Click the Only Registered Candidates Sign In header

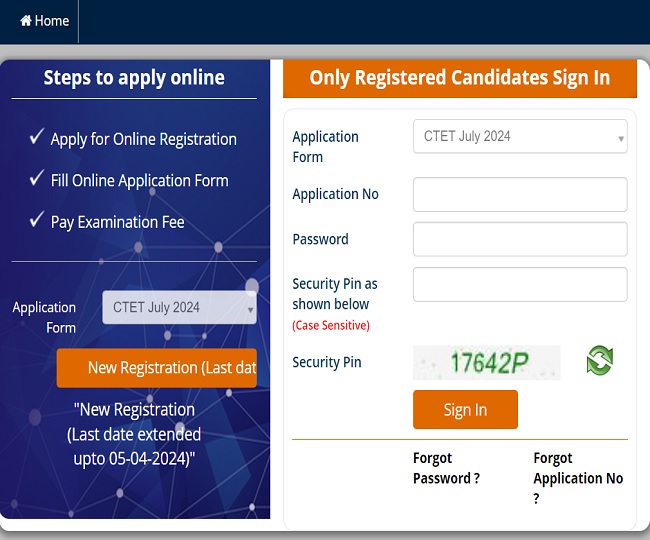pyautogui.click(x=460, y=78)
